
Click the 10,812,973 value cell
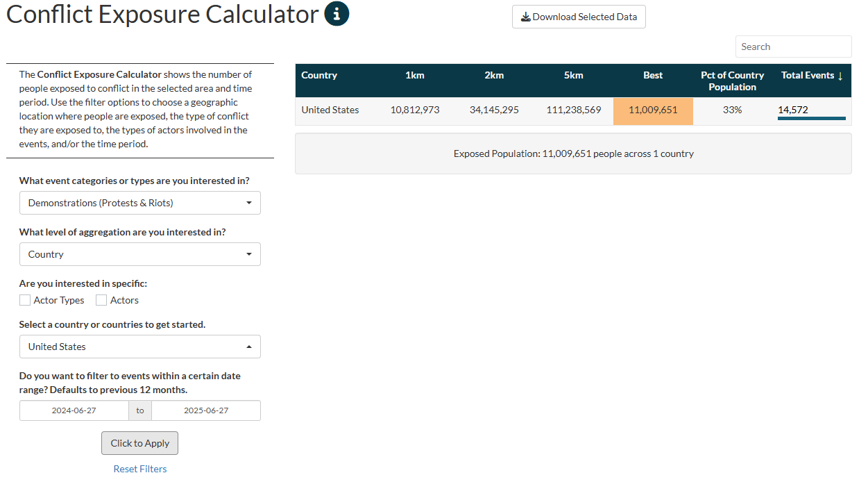point(415,110)
